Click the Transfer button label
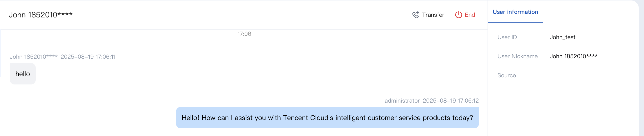 click(433, 15)
